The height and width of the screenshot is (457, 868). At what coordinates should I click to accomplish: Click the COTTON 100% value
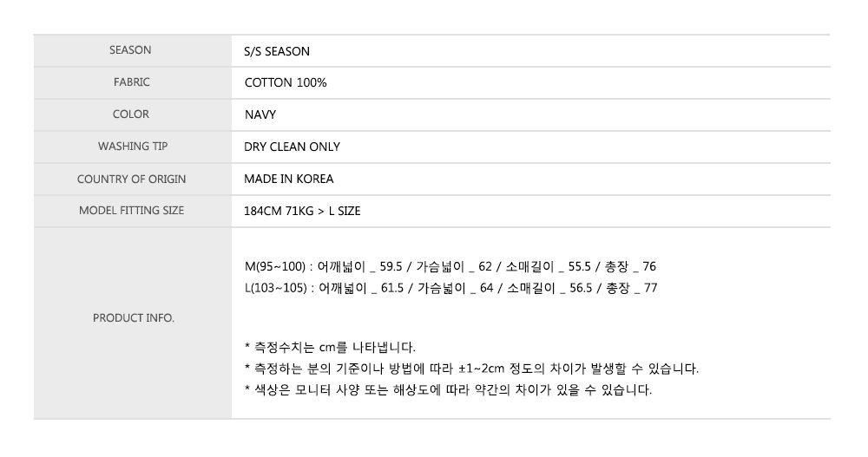286,83
